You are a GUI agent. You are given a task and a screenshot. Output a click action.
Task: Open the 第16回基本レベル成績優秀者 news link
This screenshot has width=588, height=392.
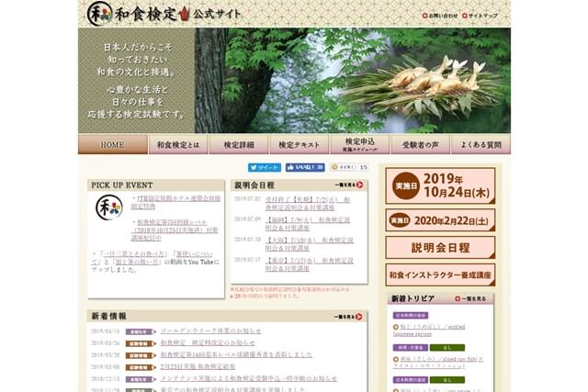236,354
